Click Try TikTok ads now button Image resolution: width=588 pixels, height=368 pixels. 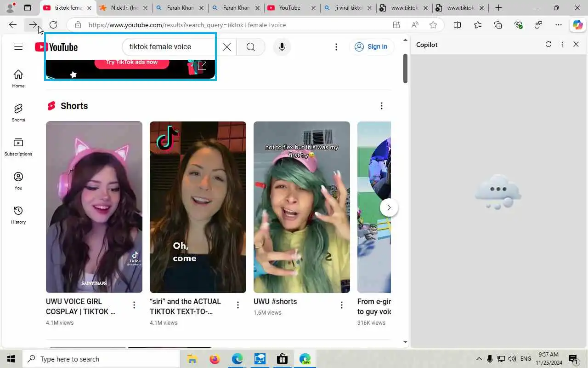click(x=132, y=62)
